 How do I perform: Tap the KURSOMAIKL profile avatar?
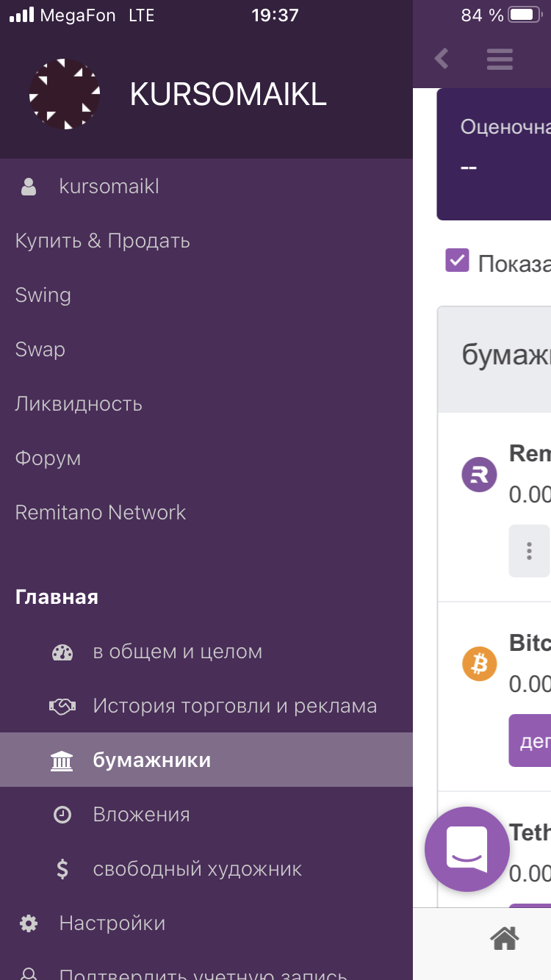65,94
